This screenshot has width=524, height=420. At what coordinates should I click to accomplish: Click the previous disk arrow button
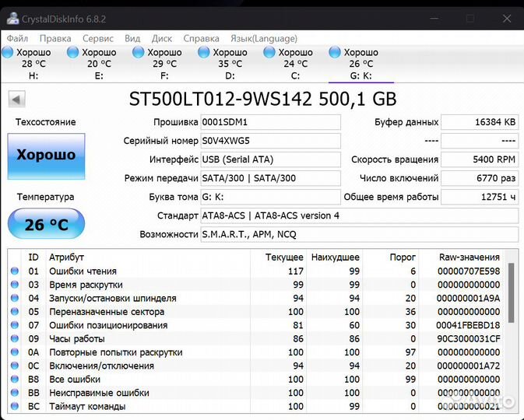(16, 99)
